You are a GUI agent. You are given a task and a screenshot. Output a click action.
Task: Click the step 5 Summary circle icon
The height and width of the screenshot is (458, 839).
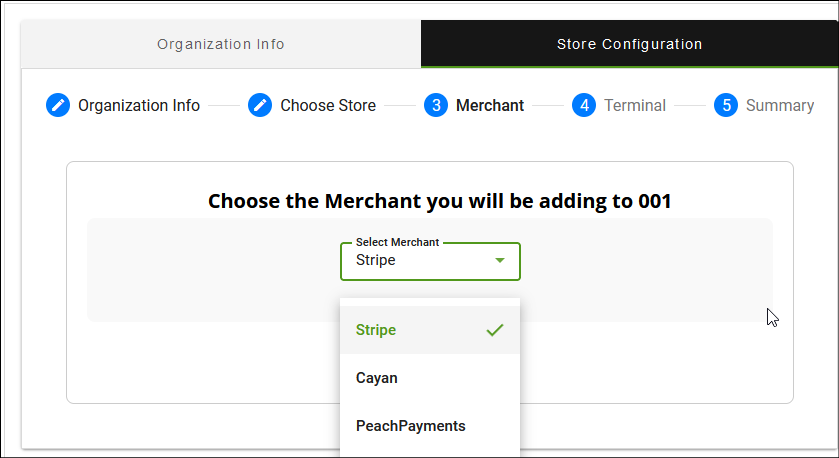coord(726,105)
